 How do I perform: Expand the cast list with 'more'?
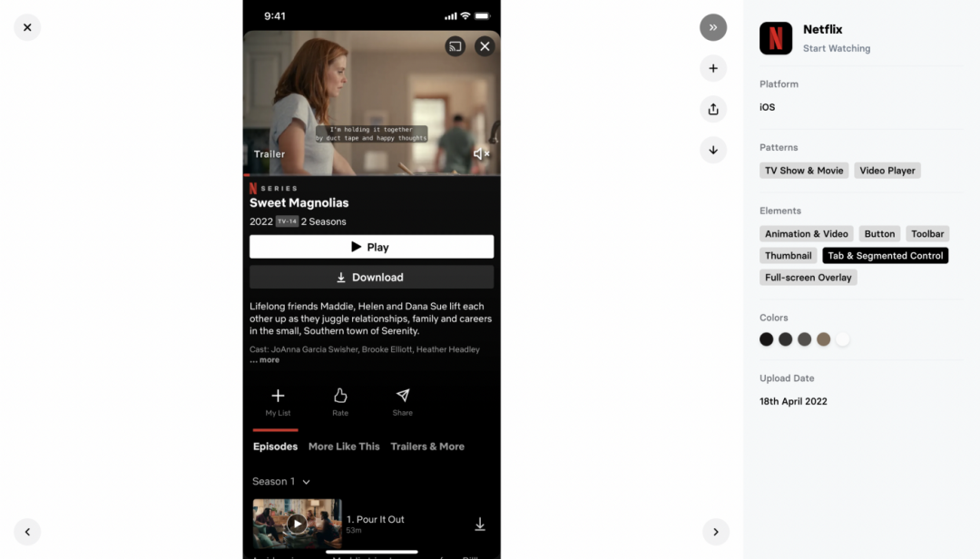(269, 359)
